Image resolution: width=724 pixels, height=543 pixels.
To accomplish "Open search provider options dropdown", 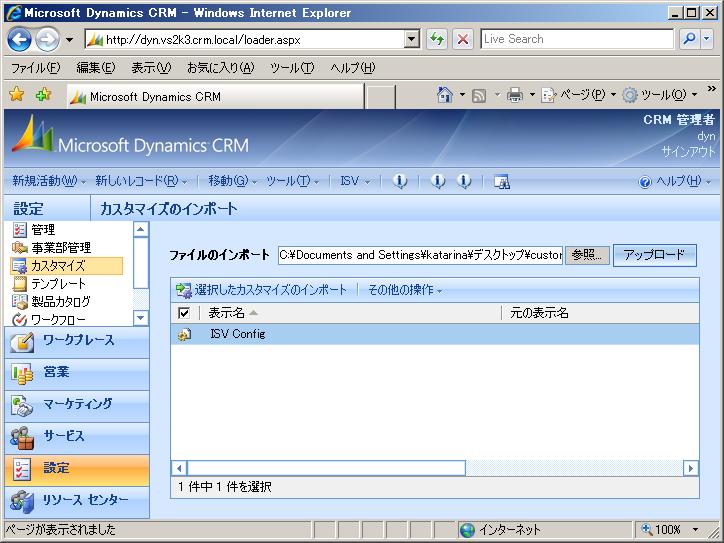I will 706,39.
